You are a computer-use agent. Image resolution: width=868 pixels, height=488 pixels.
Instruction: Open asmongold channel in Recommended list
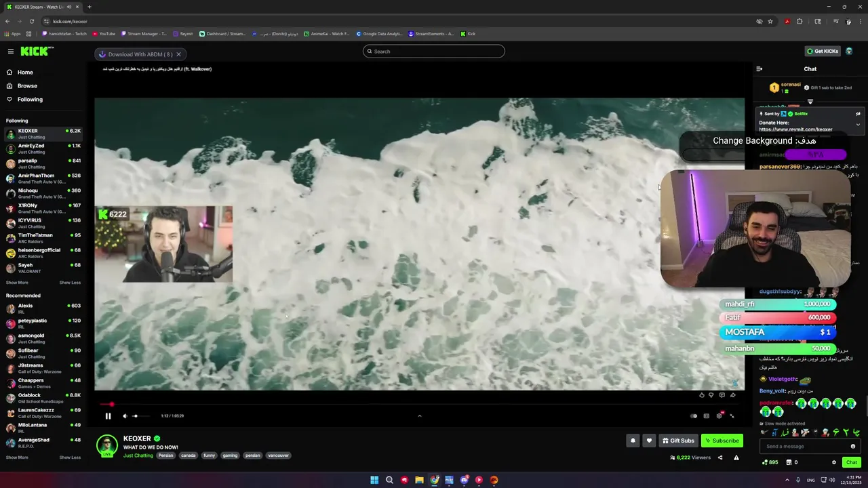click(x=43, y=338)
